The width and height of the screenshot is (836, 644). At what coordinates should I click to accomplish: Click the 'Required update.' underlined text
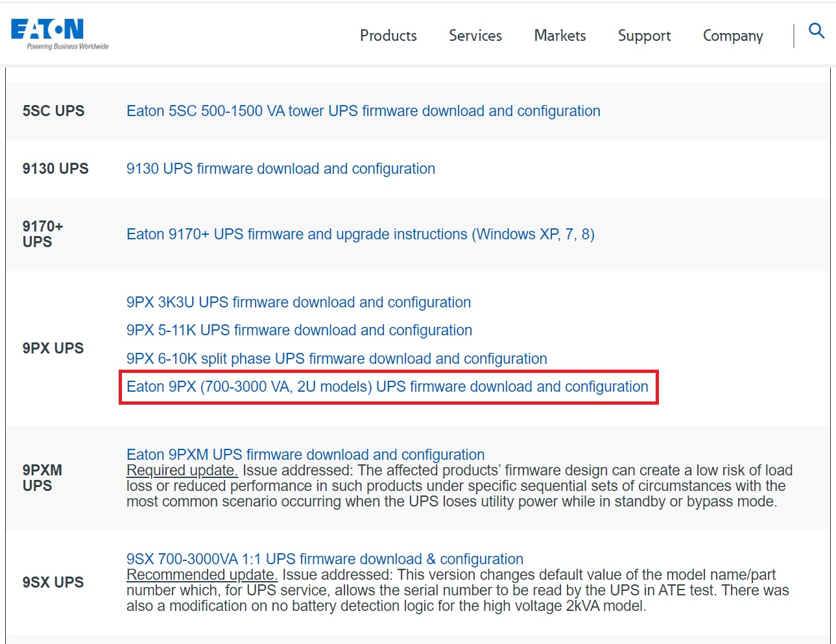(182, 470)
